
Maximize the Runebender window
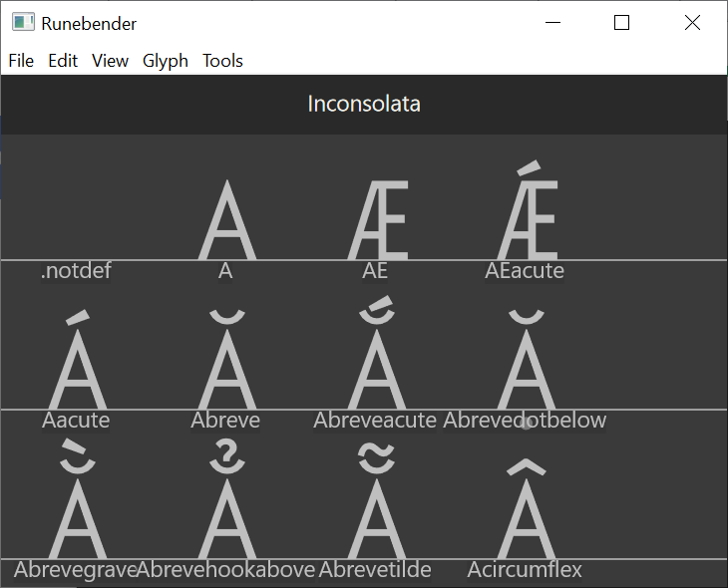click(621, 23)
